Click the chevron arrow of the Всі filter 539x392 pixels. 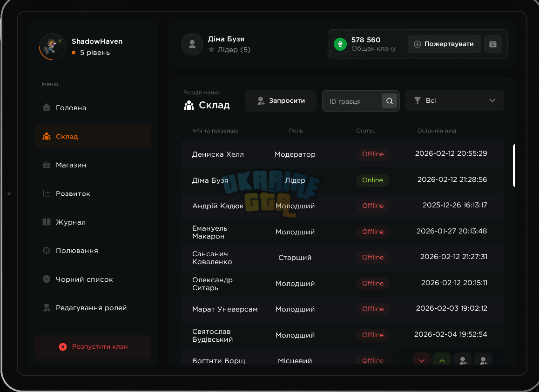click(x=492, y=100)
